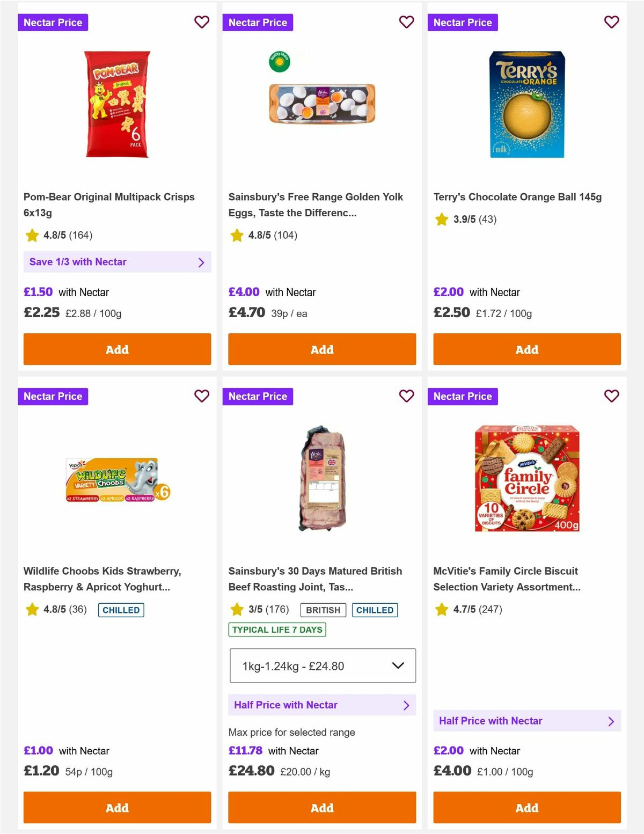Click the Pom-Bear product title link
The width and height of the screenshot is (644, 834).
click(109, 204)
